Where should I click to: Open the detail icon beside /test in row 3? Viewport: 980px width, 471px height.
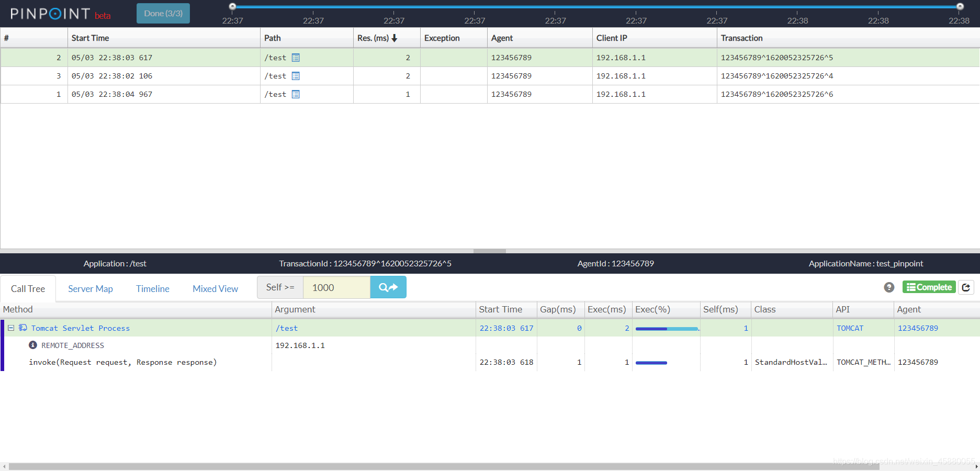tap(296, 76)
